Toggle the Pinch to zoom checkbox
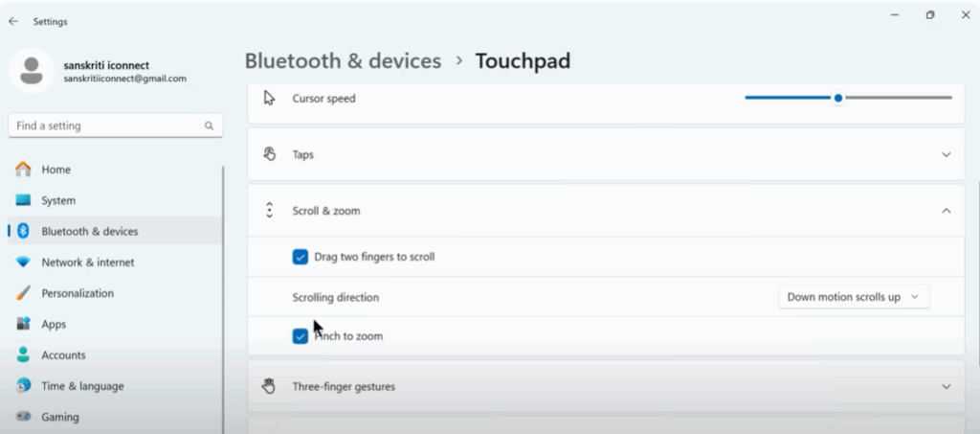Screen dimensions: 980x434 coord(301,336)
